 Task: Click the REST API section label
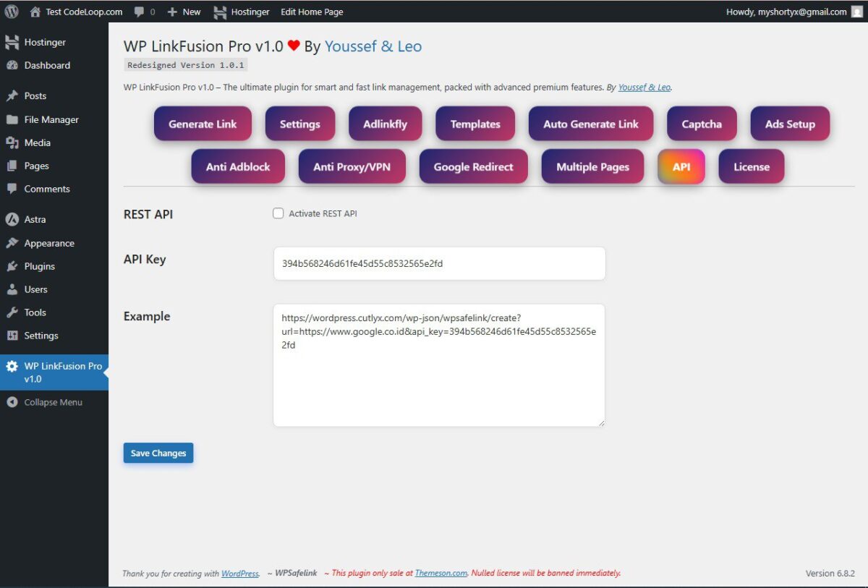click(148, 214)
